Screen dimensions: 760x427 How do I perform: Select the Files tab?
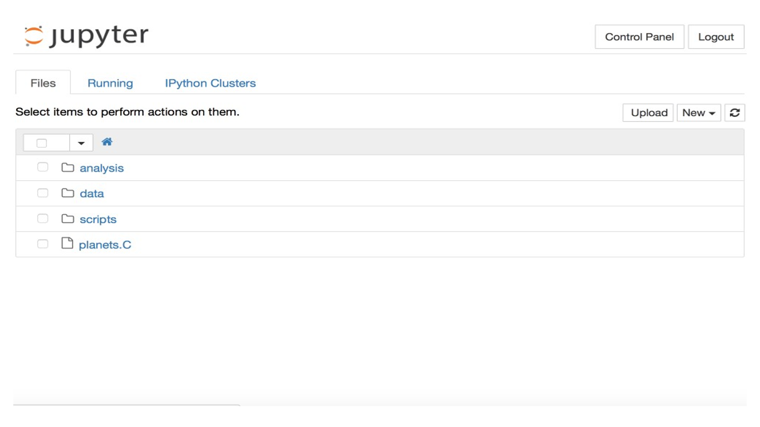click(x=43, y=83)
